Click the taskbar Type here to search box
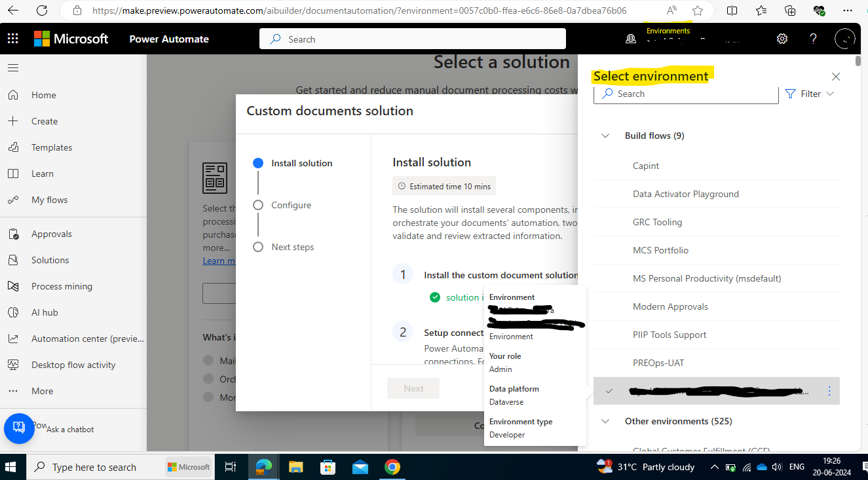The image size is (868, 480). (120, 467)
